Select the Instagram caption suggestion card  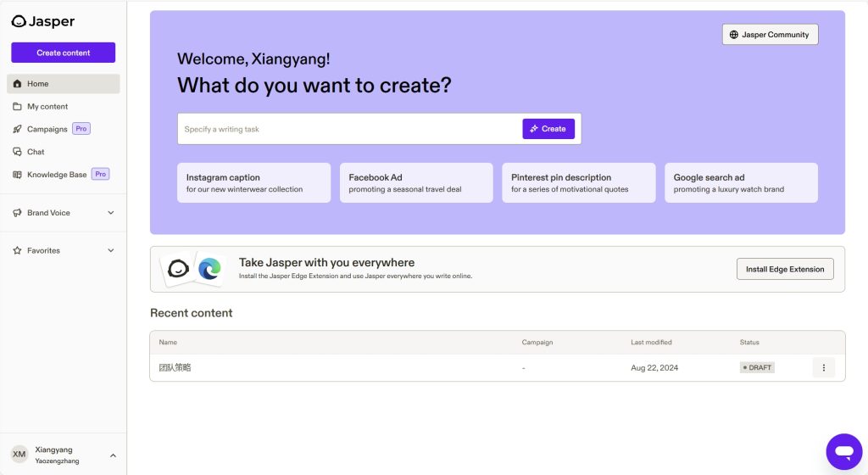(253, 182)
